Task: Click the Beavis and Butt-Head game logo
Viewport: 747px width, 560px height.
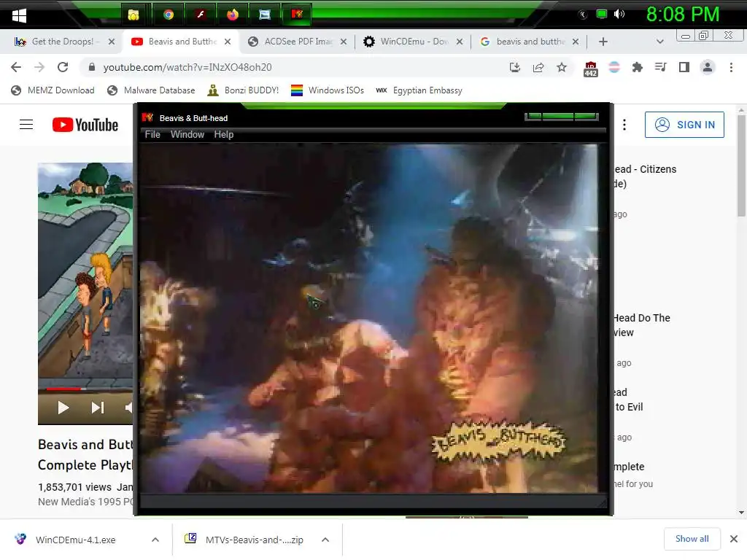Action: coord(499,443)
